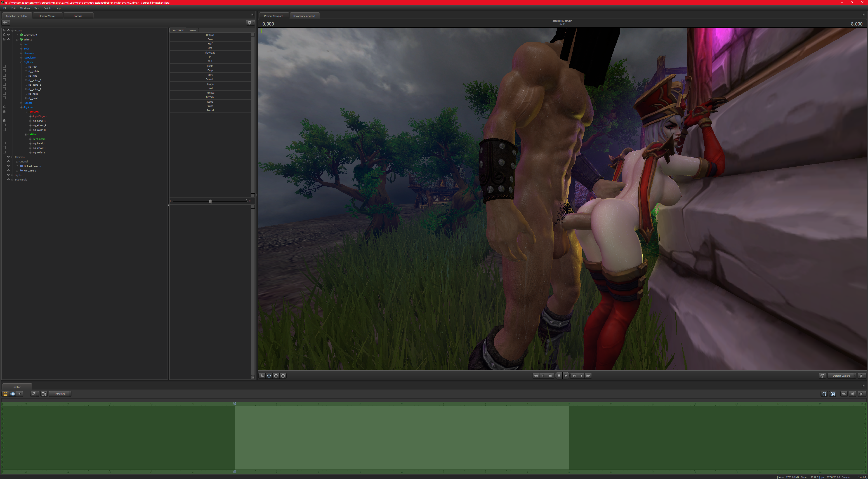This screenshot has height=479, width=868.
Task: Apply the Spline procedural preset
Action: (210, 106)
